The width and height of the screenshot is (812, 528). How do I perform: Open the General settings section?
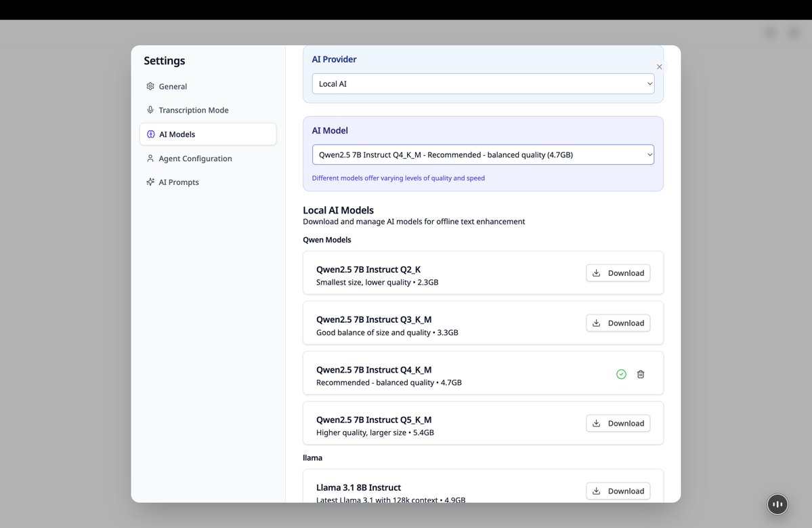(208, 86)
